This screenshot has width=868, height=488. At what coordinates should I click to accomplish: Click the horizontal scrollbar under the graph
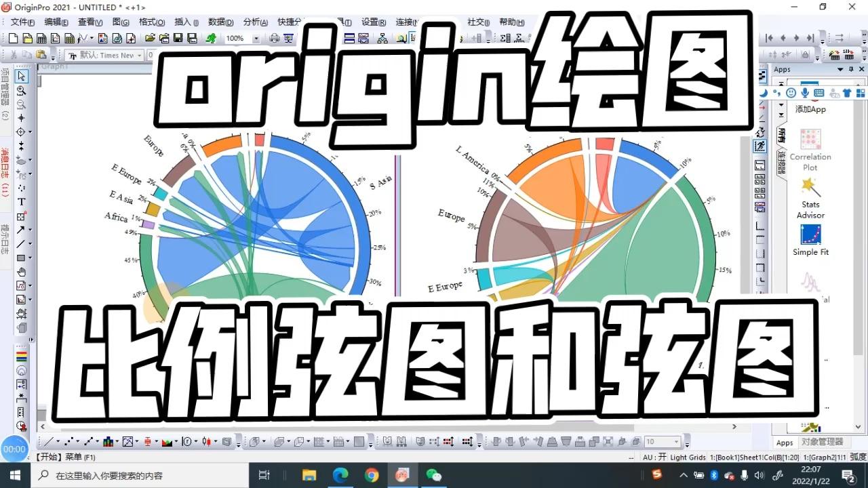tap(390, 427)
